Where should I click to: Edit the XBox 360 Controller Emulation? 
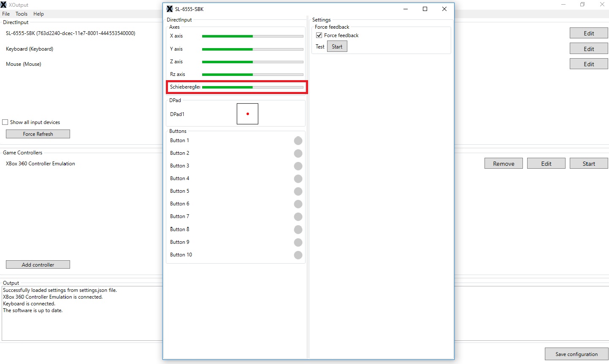point(546,163)
